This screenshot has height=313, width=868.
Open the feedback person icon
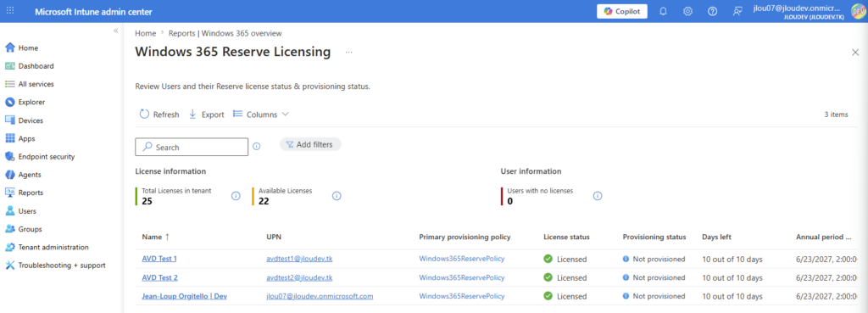point(737,12)
